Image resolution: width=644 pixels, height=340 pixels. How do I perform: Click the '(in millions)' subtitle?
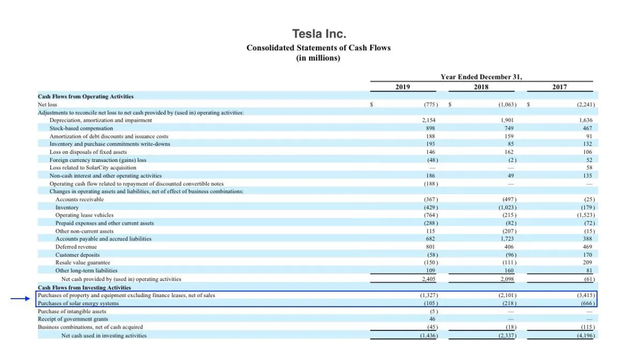coord(318,58)
